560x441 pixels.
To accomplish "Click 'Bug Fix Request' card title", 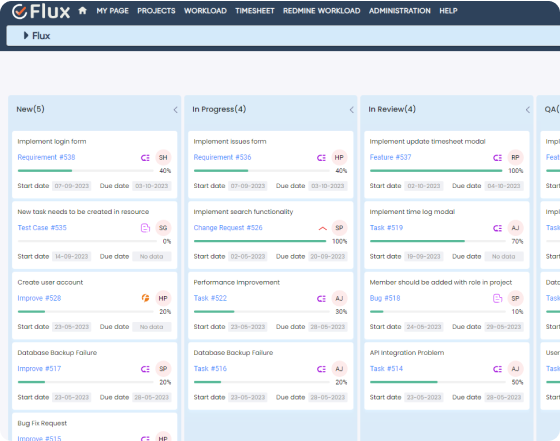I will tap(42, 423).
